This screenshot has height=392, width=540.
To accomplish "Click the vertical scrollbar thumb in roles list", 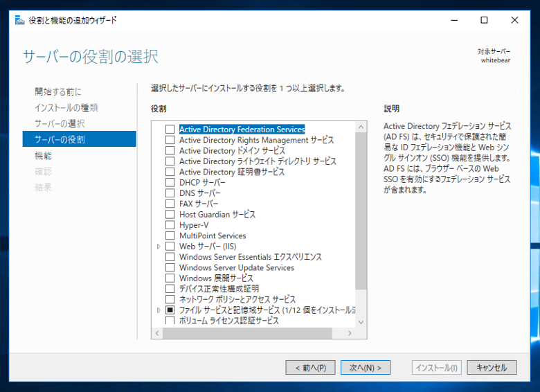I will coord(361,211).
